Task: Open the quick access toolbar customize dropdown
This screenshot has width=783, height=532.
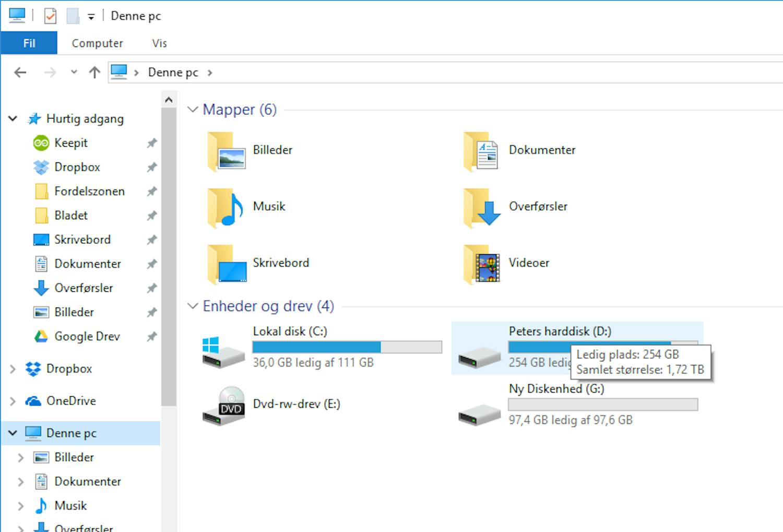Action: 91,17
